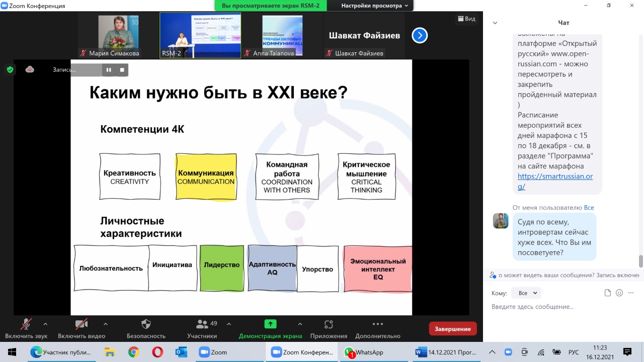The height and width of the screenshot is (362, 644).
Task: Turn on camera with Включить видео
Action: click(x=82, y=329)
